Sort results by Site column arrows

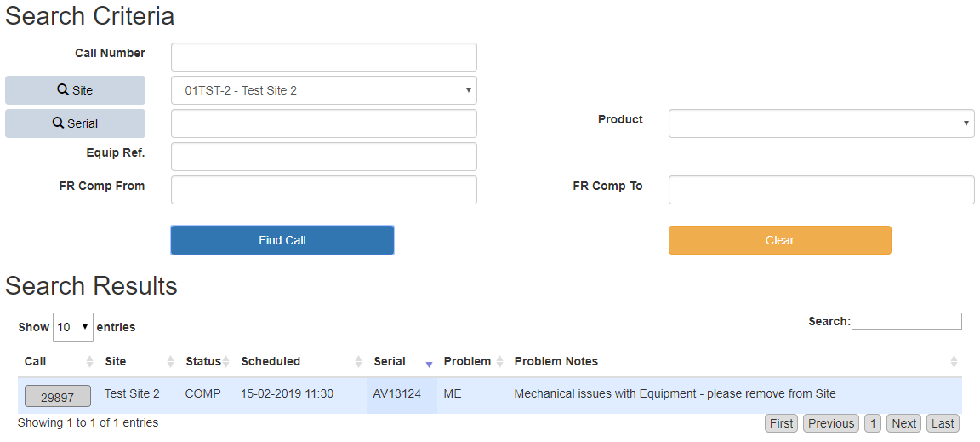pos(171,362)
